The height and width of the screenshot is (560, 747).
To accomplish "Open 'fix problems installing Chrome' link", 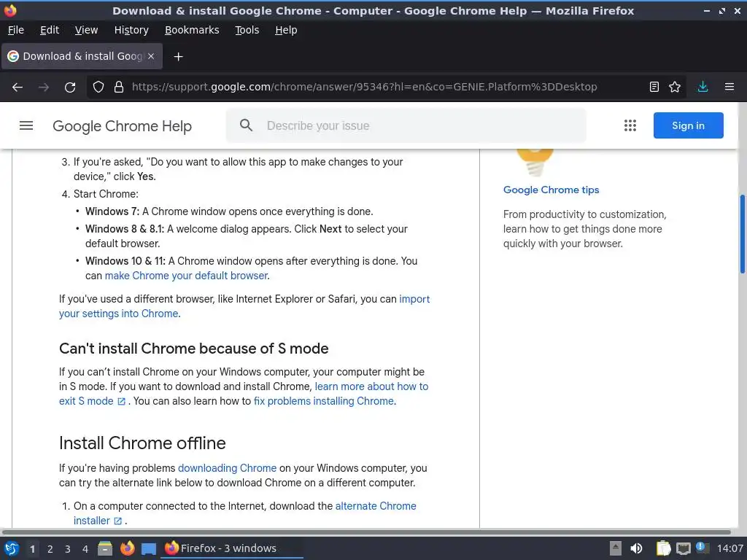I will pyautogui.click(x=324, y=402).
